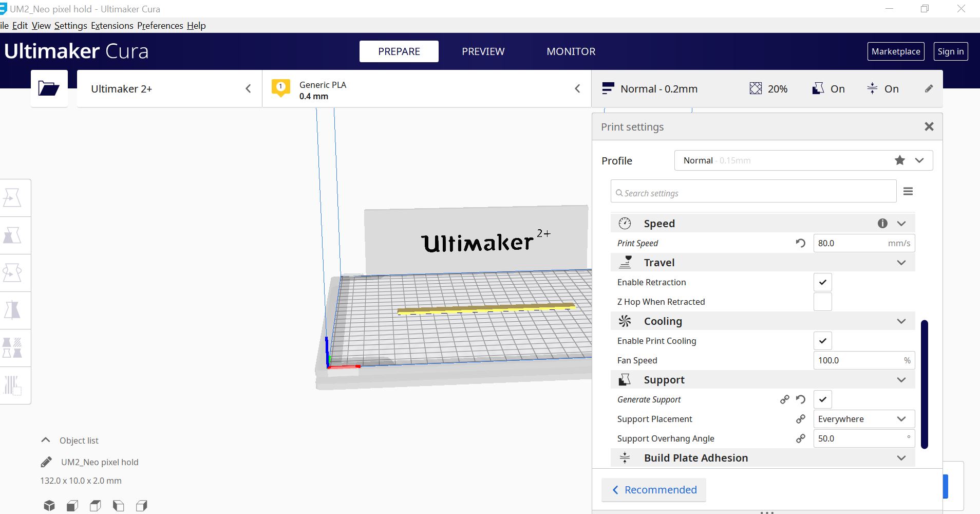Open the Preferences menu
Screen dimensions: 980x514
[160, 26]
